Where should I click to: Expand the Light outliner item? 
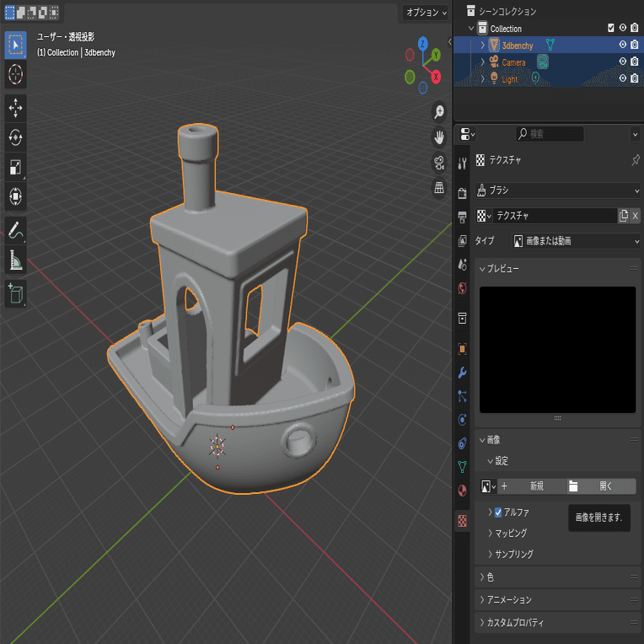pyautogui.click(x=483, y=78)
